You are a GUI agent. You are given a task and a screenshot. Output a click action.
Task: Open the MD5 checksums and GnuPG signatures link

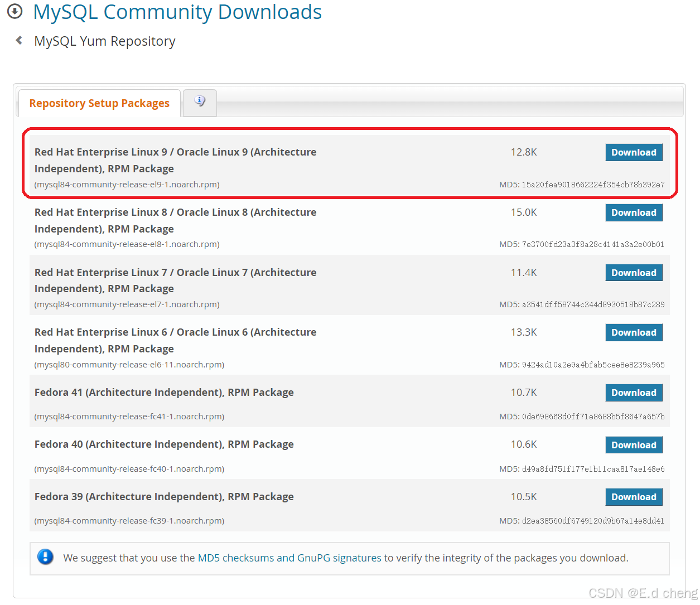289,558
